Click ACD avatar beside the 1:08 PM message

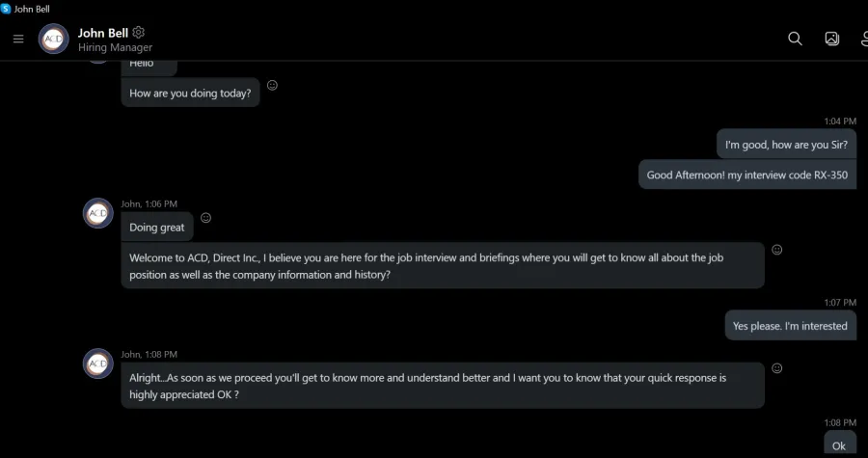(x=98, y=364)
